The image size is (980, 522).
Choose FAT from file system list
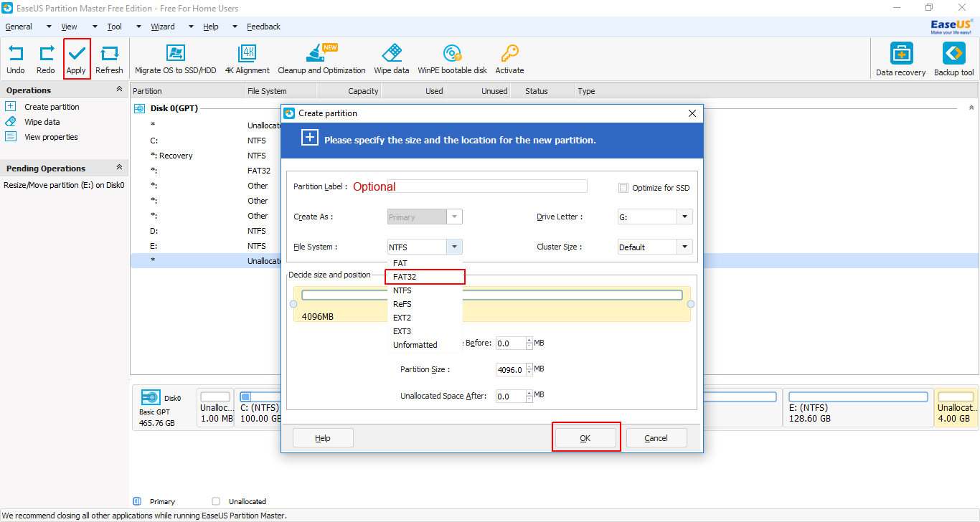point(425,263)
